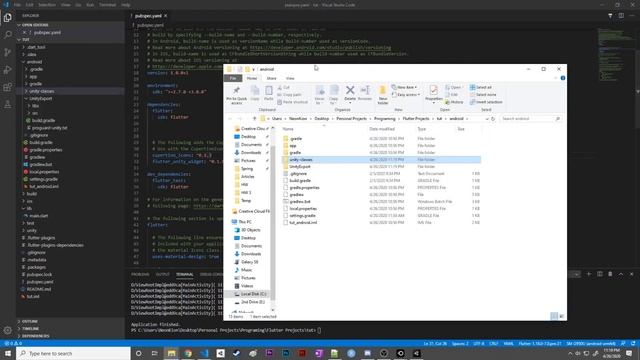
Task: Open the address bar history dropdown
Action: pyautogui.click(x=487, y=119)
